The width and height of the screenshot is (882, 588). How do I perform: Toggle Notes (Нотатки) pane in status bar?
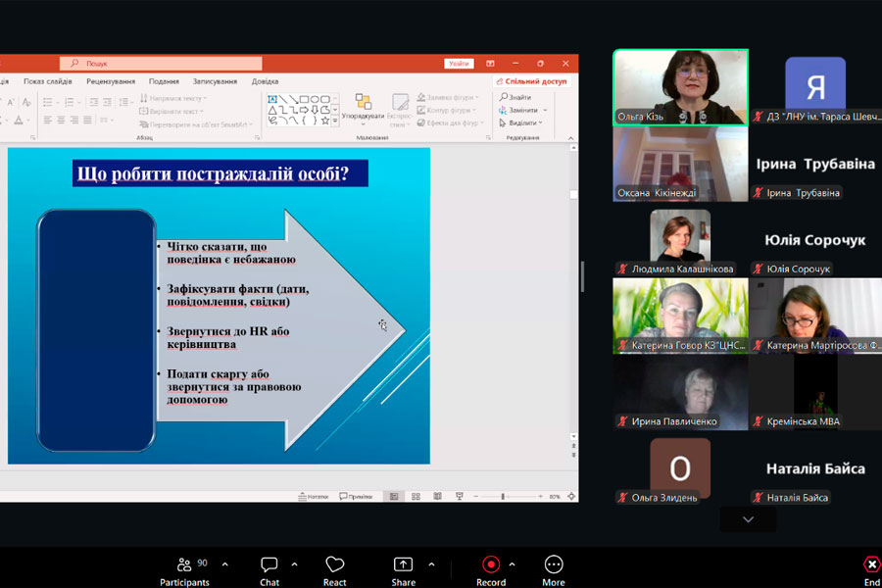click(x=314, y=497)
